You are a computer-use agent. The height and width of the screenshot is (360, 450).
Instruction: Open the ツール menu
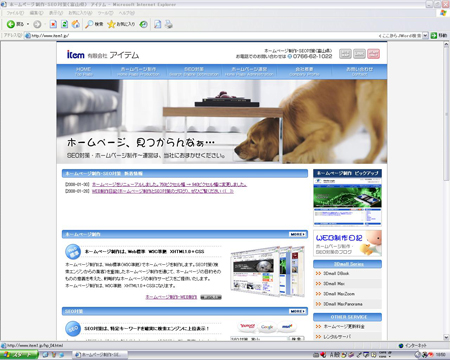coord(106,13)
